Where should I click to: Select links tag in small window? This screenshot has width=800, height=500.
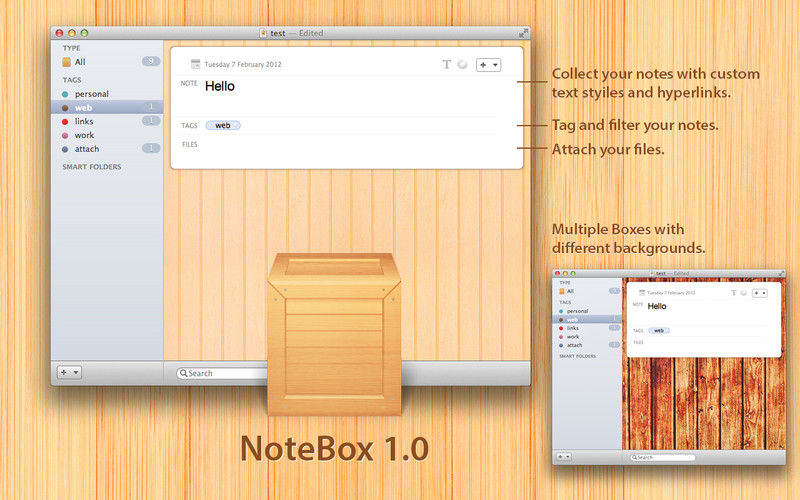(587, 328)
